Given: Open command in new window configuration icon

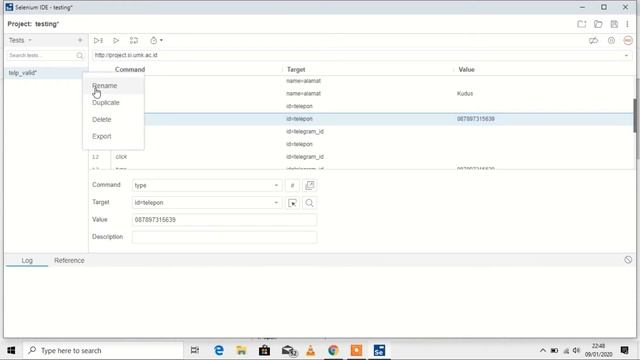Looking at the screenshot, I should tap(310, 185).
